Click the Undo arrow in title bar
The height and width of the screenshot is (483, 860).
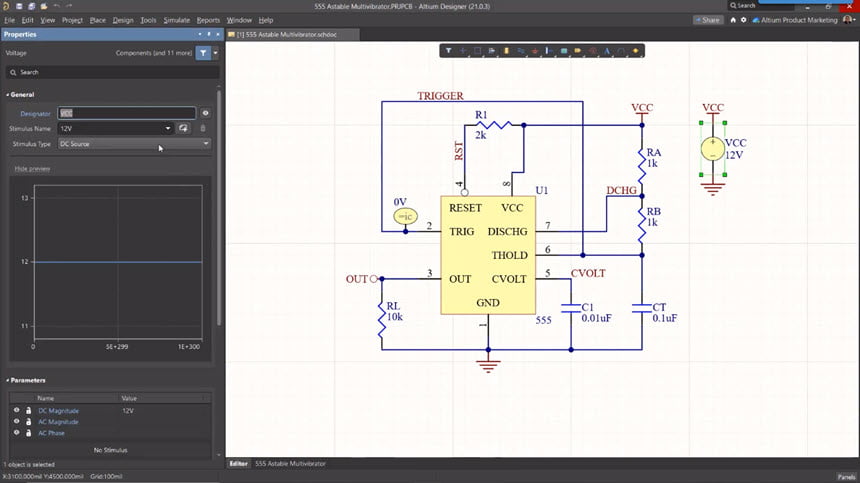coord(56,6)
